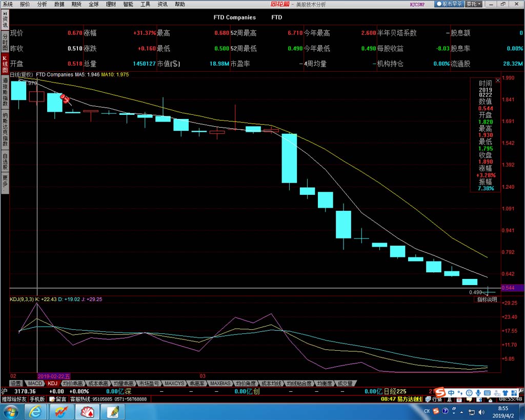
Task: Click the blue help icon in tray
Action: (445, 411)
